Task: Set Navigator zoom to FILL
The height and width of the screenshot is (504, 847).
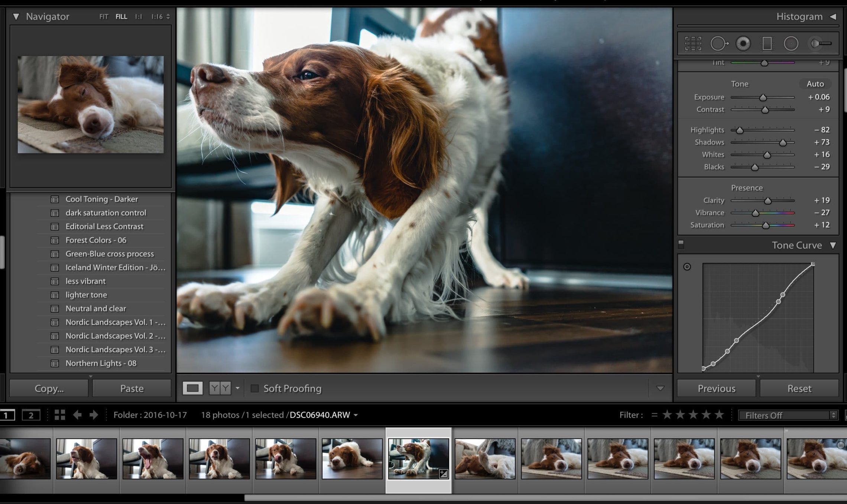Action: (121, 17)
